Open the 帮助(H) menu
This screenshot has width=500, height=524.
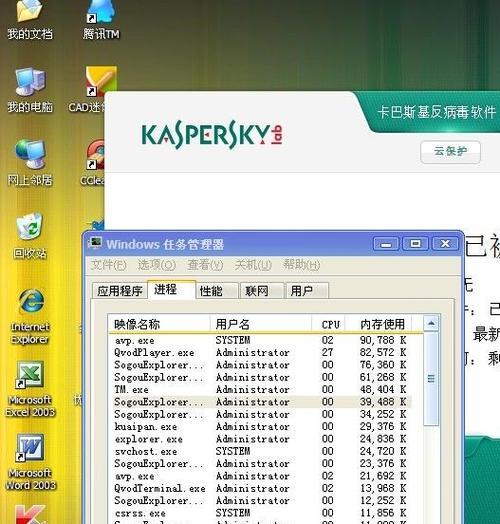click(x=301, y=265)
